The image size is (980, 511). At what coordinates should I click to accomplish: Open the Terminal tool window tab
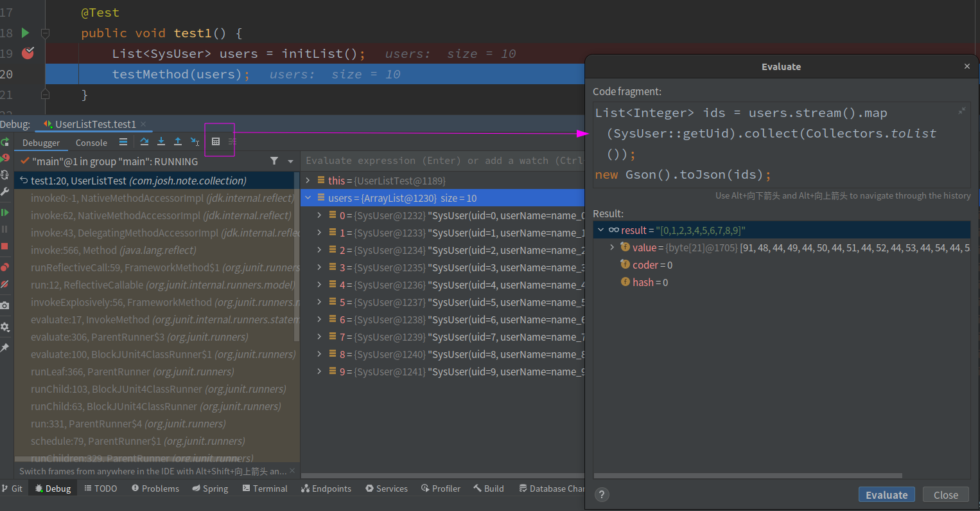point(265,489)
